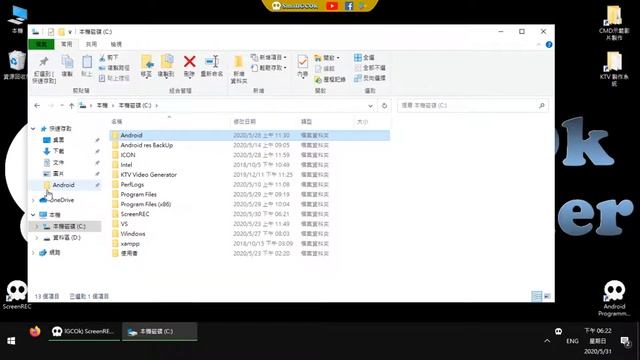Click Select all in the Select group
The width and height of the screenshot is (640, 360).
(364, 58)
